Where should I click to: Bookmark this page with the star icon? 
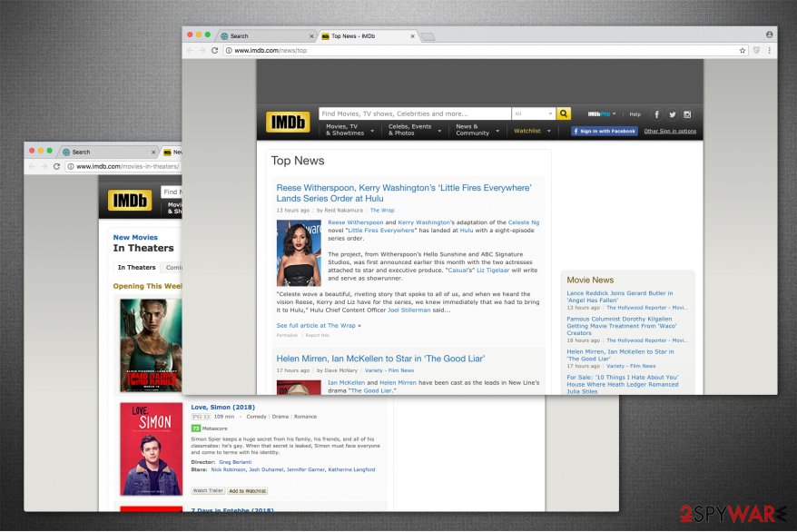point(743,50)
